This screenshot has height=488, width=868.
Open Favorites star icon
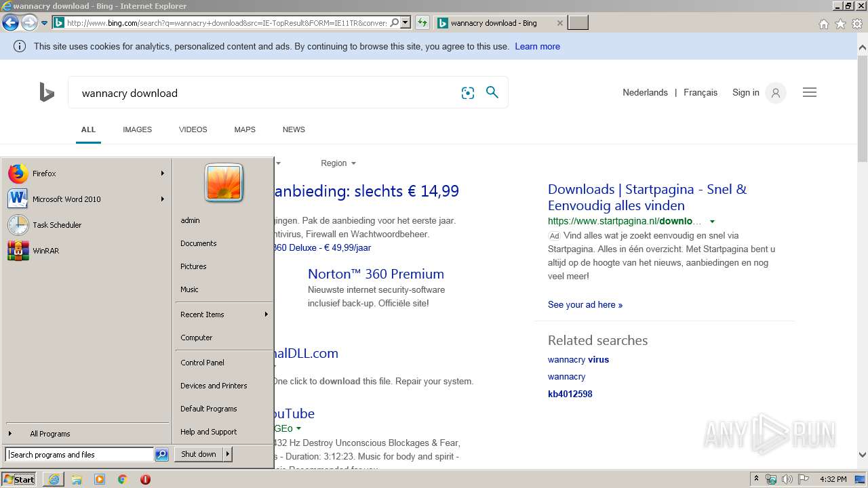840,24
